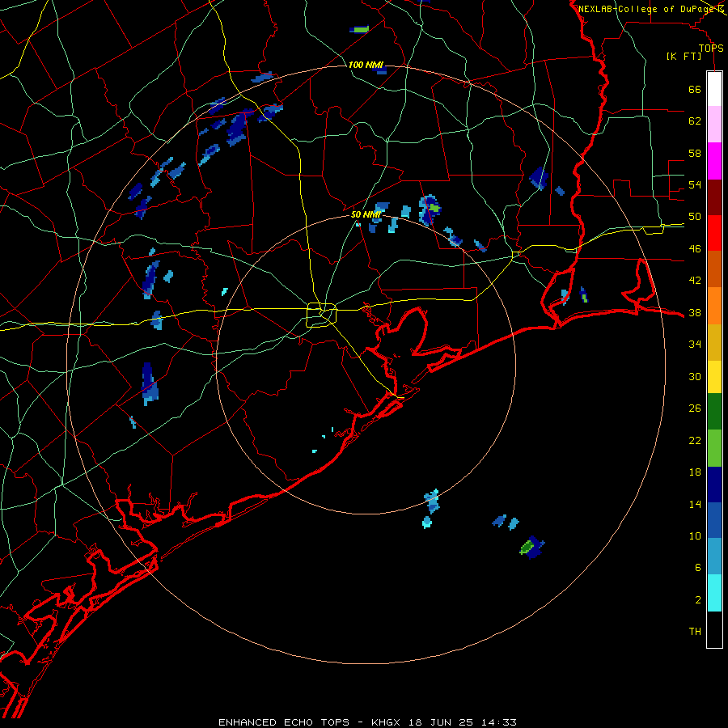Select the magenta swatch in the color scale

[714, 161]
